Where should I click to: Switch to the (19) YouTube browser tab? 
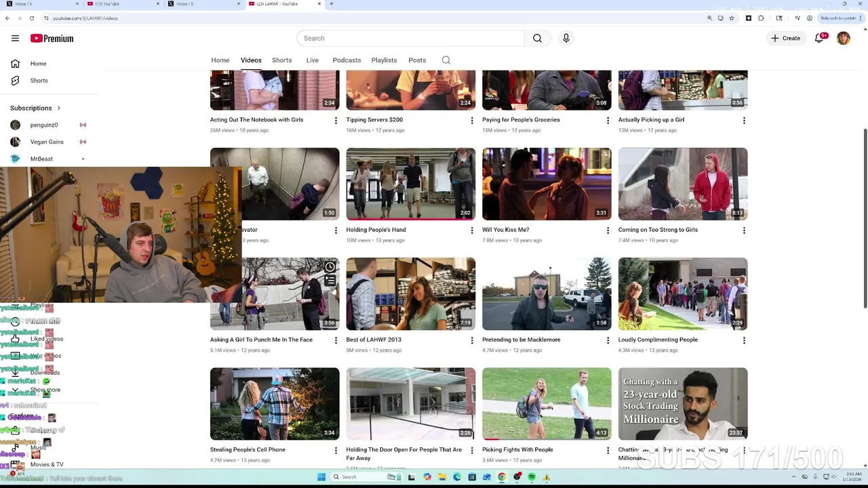[122, 4]
